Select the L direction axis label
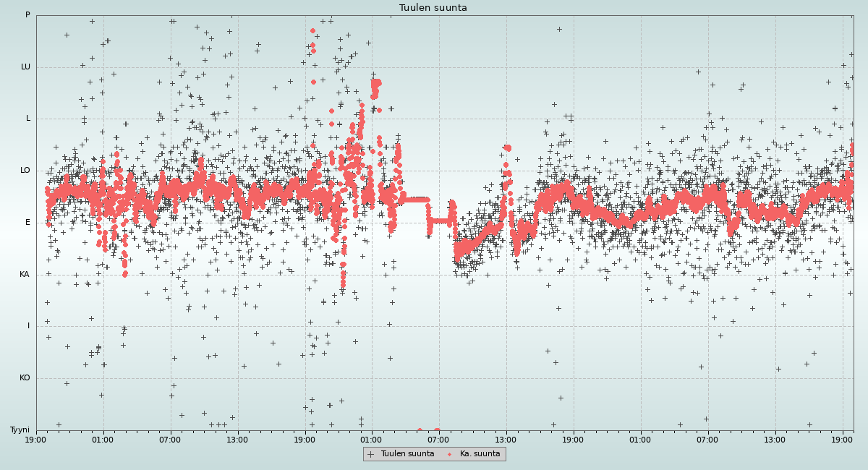Screen dimensions: 868x470 coord(27,119)
